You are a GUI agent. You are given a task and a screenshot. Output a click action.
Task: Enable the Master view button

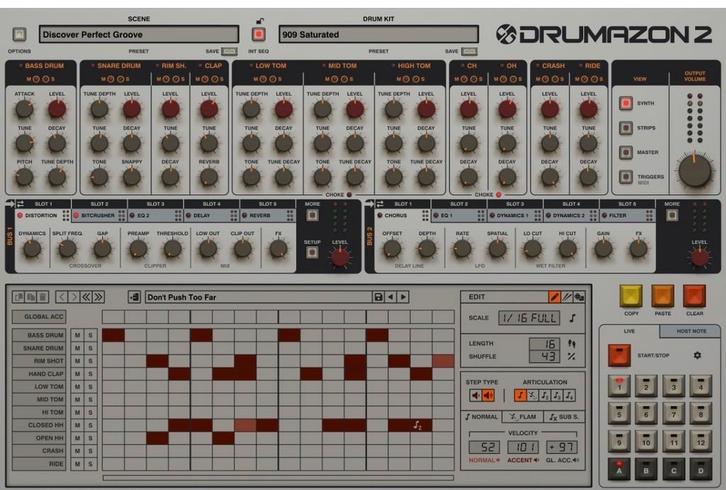point(626,152)
